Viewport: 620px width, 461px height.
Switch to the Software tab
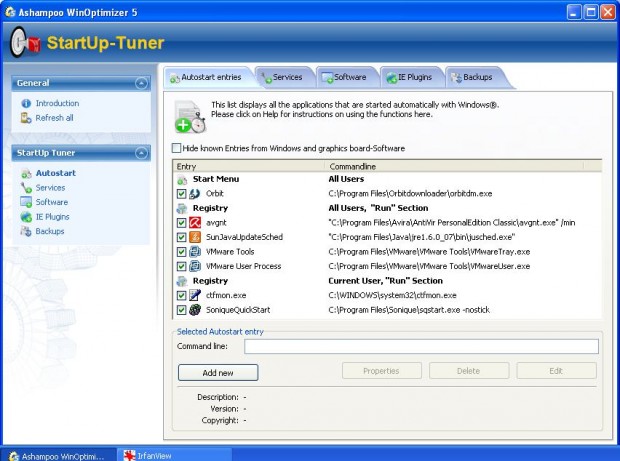347,77
